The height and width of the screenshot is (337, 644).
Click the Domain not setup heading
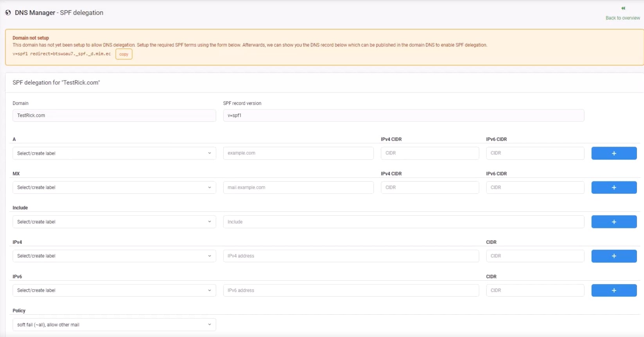pos(30,38)
